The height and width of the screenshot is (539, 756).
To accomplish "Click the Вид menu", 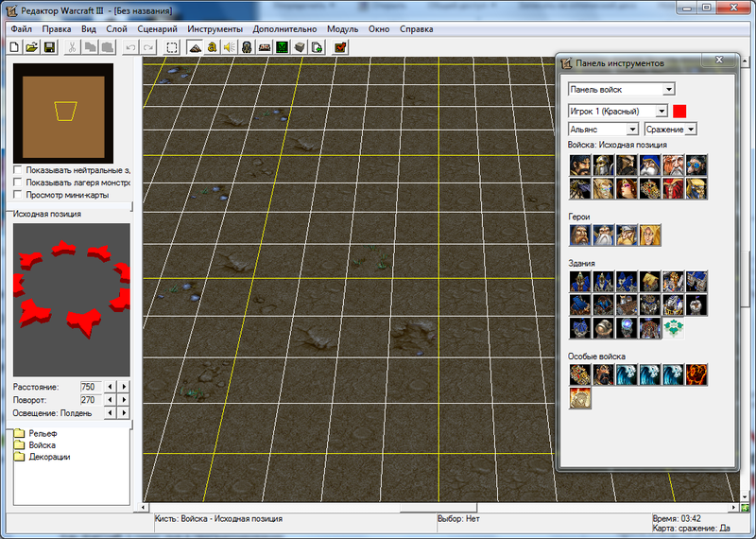I will click(x=89, y=29).
